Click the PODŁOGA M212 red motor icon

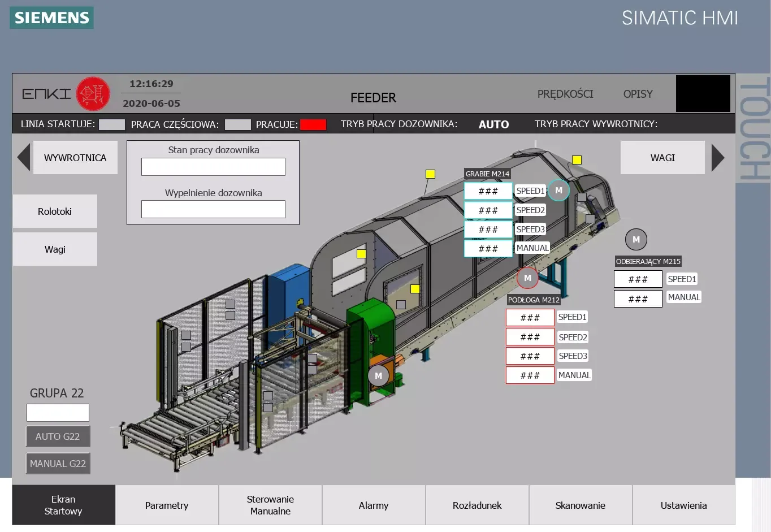click(527, 278)
